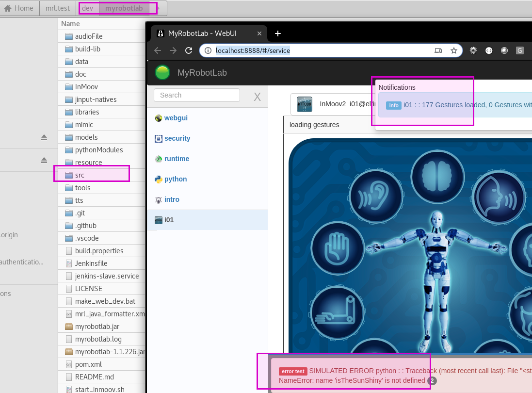Bookmark this page with the star icon
The height and width of the screenshot is (393, 532).
tap(453, 50)
